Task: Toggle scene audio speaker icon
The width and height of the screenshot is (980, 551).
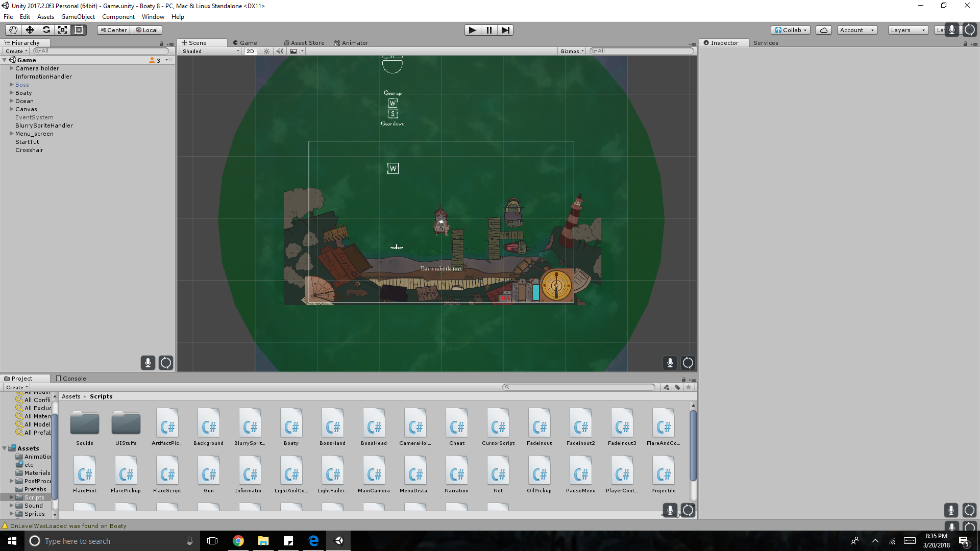Action: pyautogui.click(x=279, y=51)
